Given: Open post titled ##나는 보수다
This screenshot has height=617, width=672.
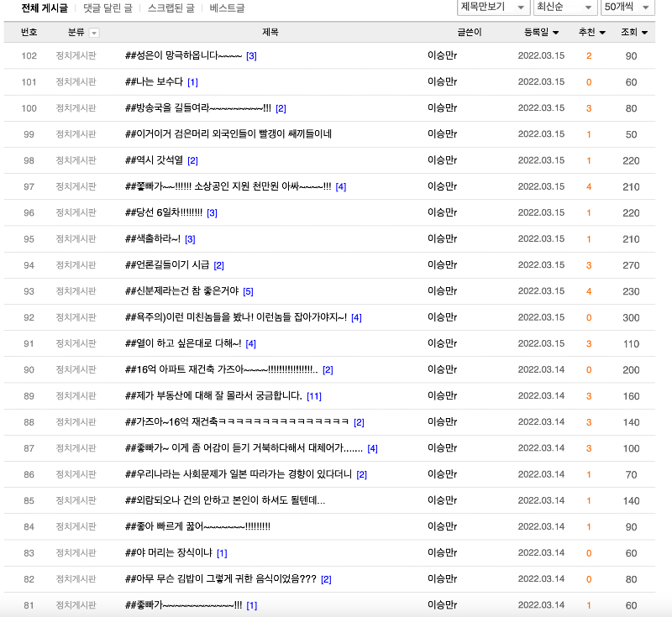Looking at the screenshot, I should click(x=154, y=82).
